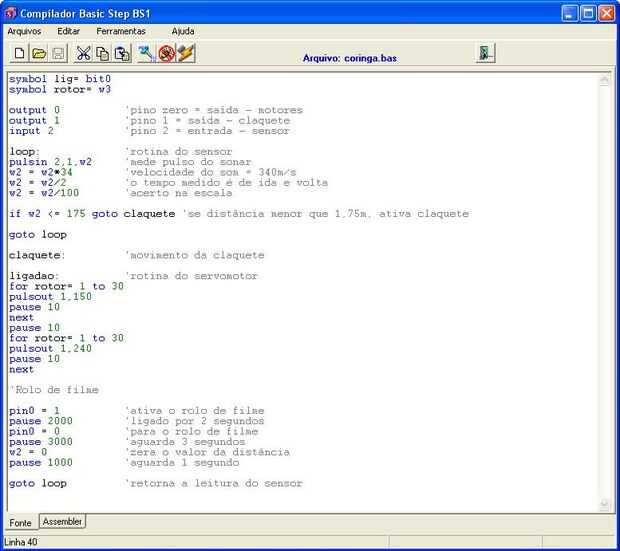Close the Compilador Basic Step window
Viewport: 620px width, 551px height.
606,13
